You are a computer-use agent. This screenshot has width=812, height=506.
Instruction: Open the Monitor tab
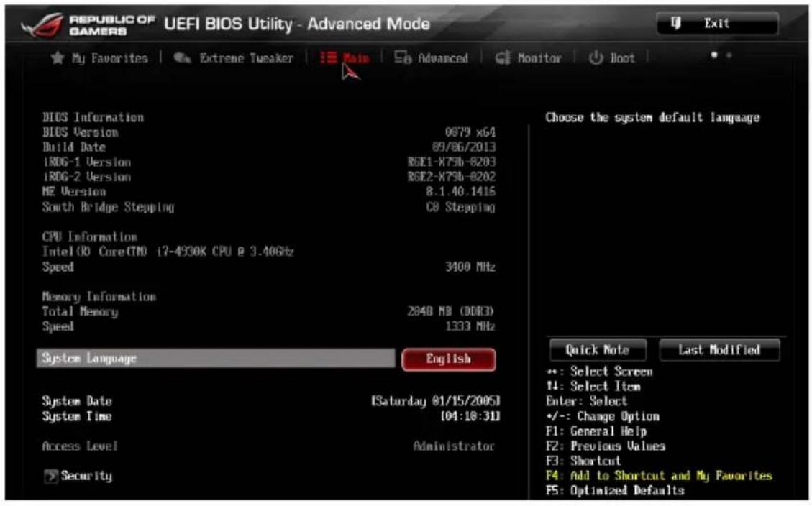pyautogui.click(x=528, y=58)
